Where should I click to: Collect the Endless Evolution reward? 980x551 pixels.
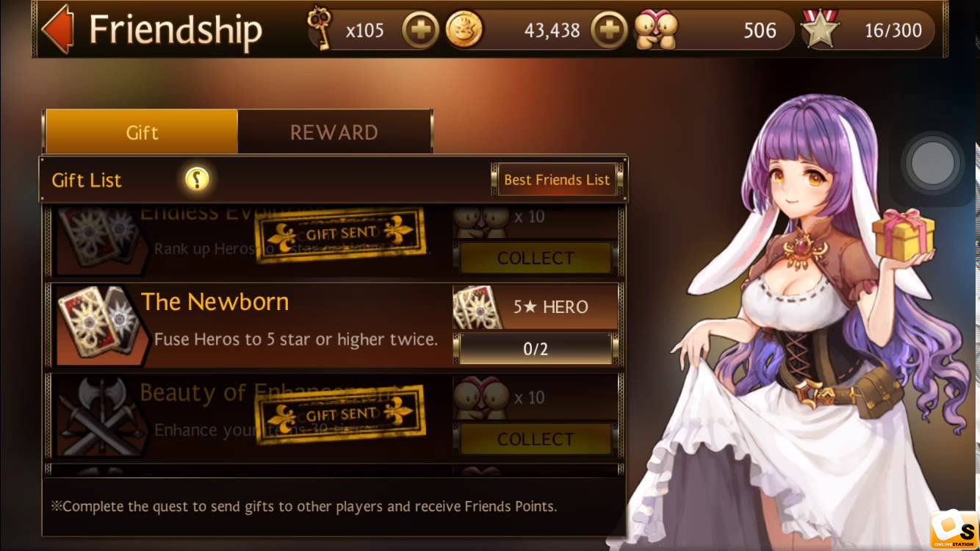[536, 258]
